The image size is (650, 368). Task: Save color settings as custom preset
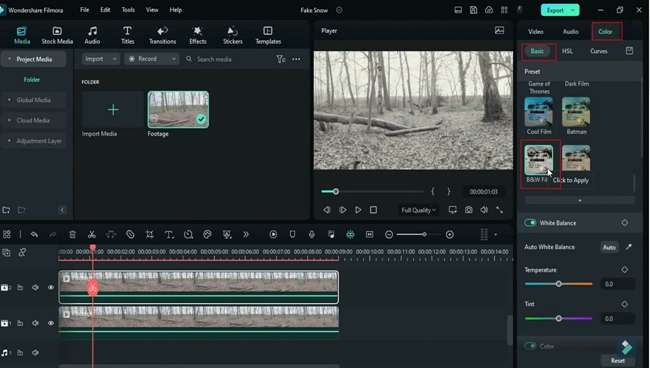pos(629,51)
